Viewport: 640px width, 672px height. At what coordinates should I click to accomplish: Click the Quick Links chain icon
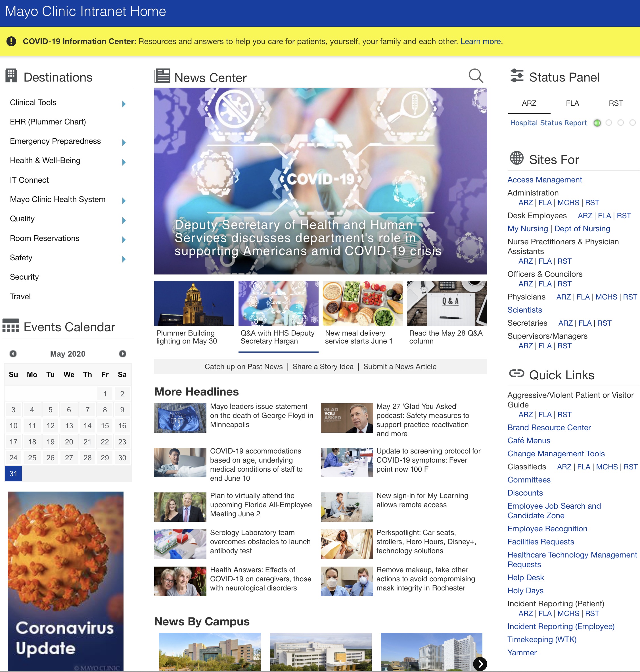click(516, 373)
